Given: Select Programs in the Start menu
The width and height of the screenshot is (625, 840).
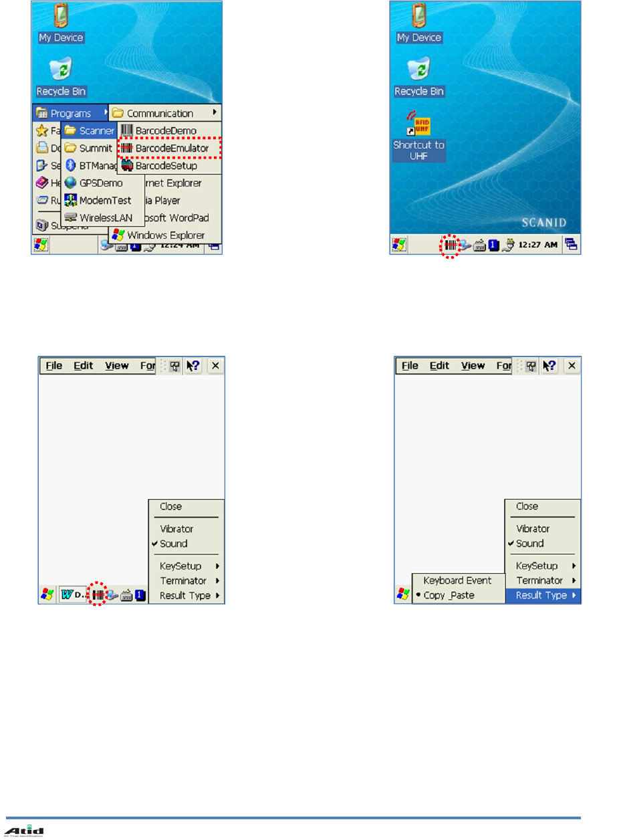Looking at the screenshot, I should click(x=71, y=113).
